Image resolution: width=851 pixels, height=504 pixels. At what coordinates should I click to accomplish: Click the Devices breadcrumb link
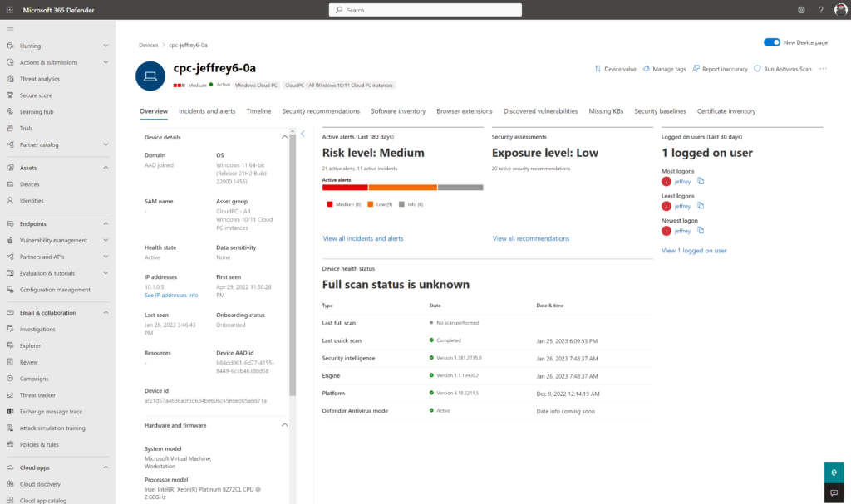148,45
